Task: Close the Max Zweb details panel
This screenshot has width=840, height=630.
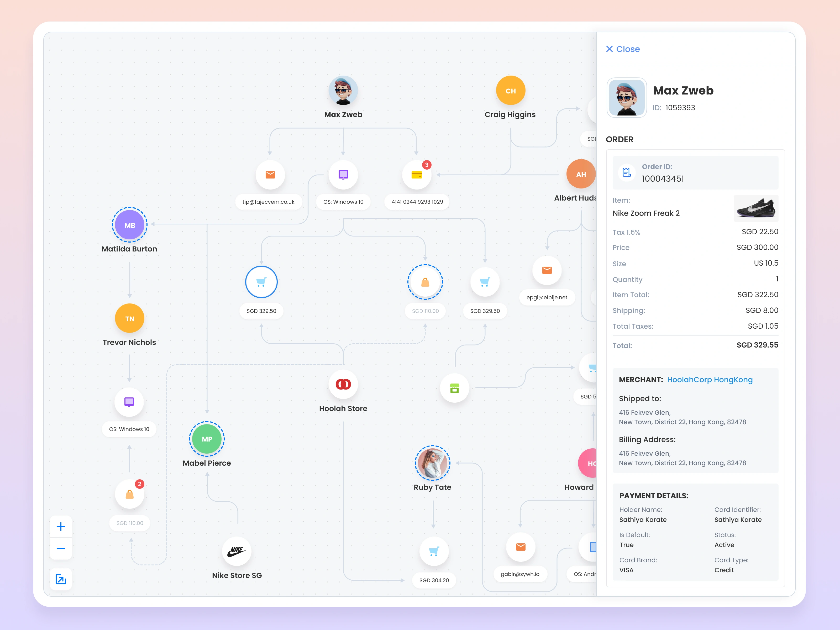Action: coord(623,49)
